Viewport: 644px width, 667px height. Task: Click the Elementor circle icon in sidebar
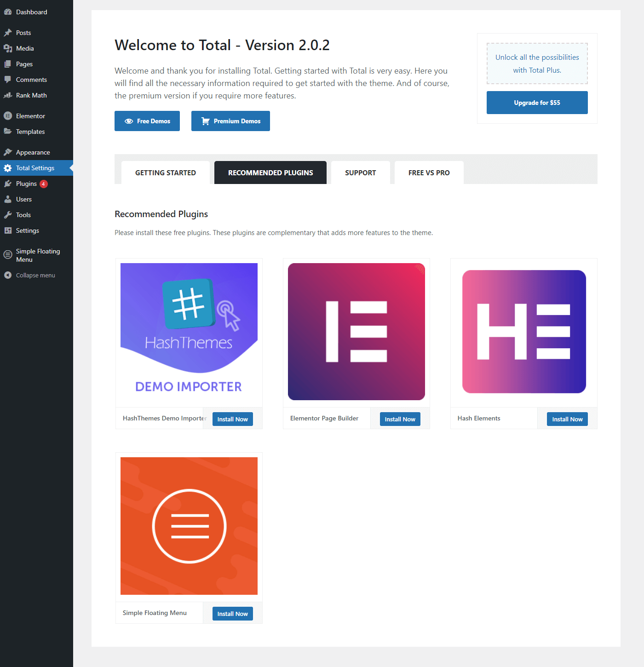pos(8,116)
